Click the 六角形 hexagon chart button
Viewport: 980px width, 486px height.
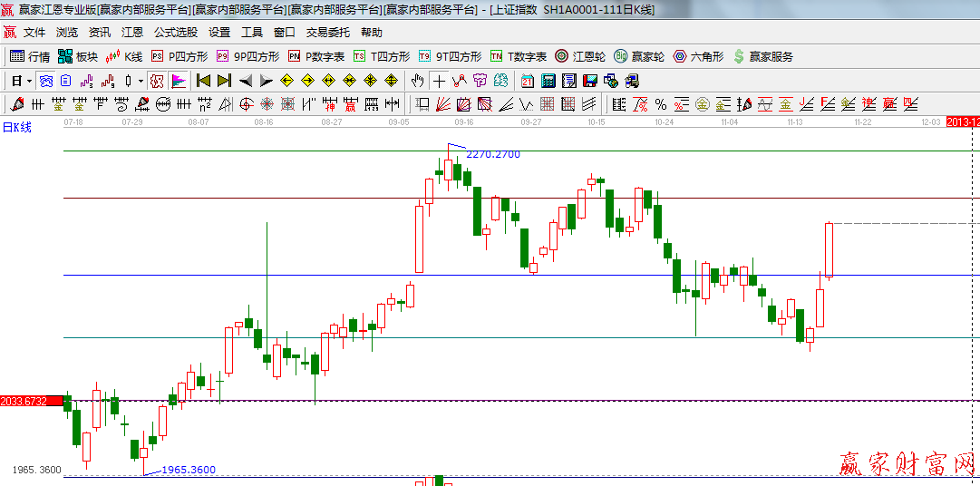[698, 56]
